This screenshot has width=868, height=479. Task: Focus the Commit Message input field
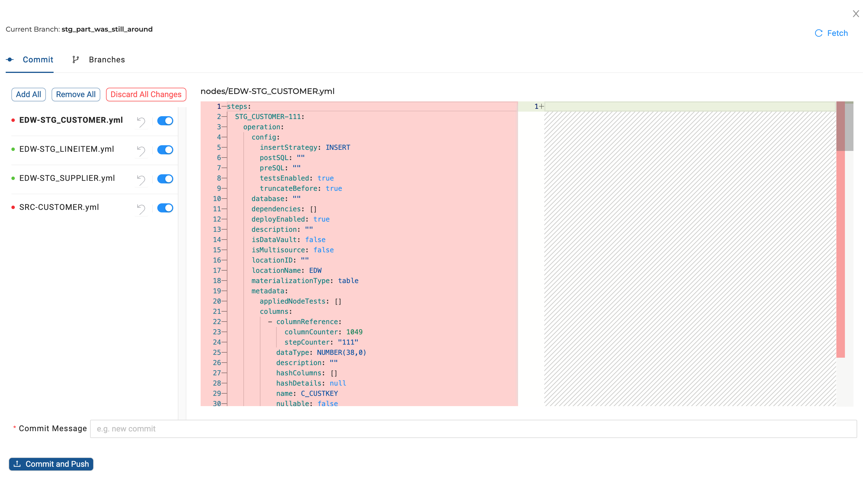point(473,429)
